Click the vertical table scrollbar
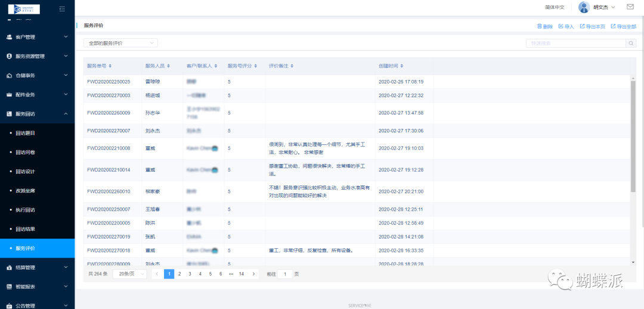The image size is (644, 309). tap(633, 137)
